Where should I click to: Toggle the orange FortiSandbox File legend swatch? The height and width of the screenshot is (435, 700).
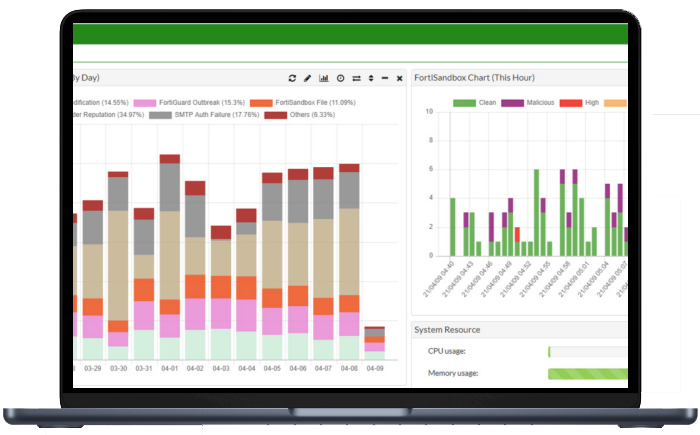point(261,103)
